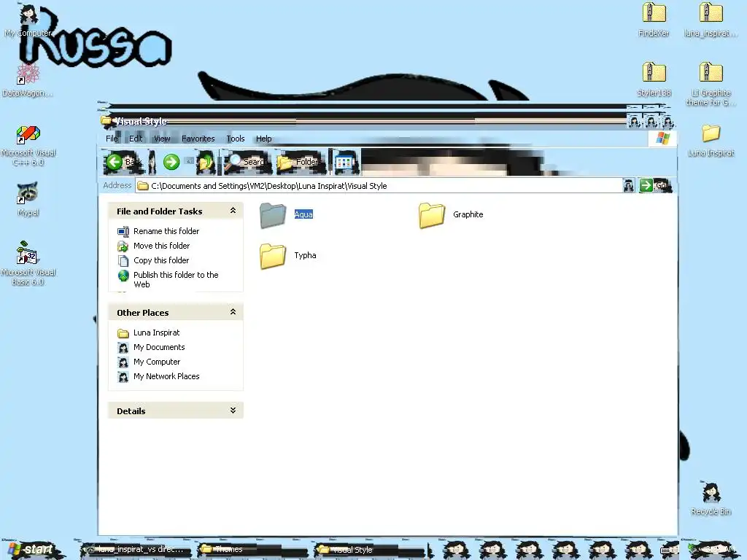
Task: Switch to luna_inspirat_vs taskbar button
Action: [x=136, y=550]
